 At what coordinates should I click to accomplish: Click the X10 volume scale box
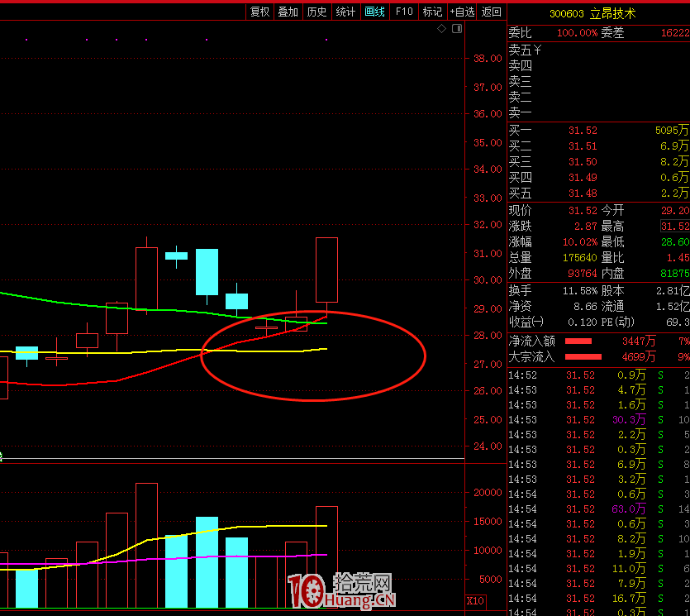pos(475,600)
